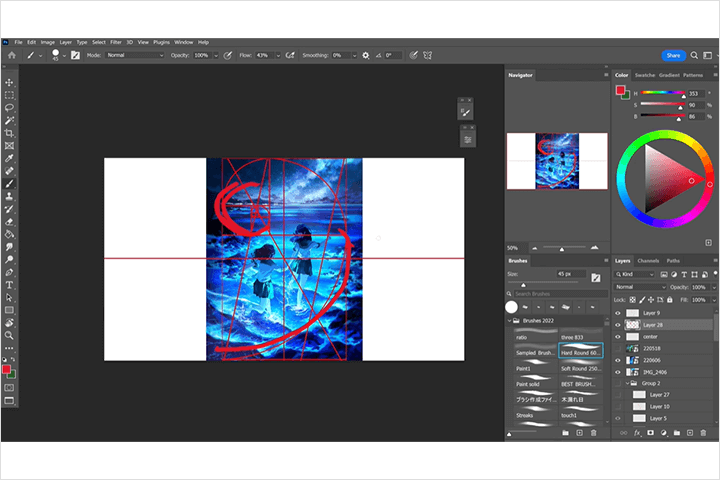Select the Rectangular Marquee tool
This screenshot has height=480, width=720.
tap(9, 95)
